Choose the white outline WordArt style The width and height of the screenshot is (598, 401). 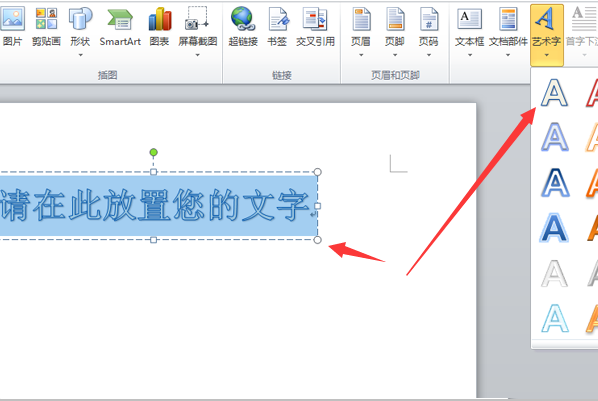tap(555, 93)
